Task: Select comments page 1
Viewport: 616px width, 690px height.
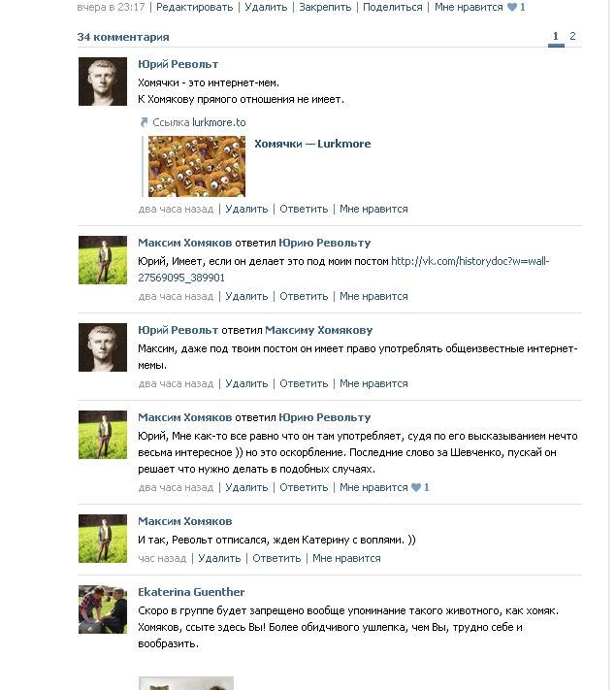Action: click(556, 37)
